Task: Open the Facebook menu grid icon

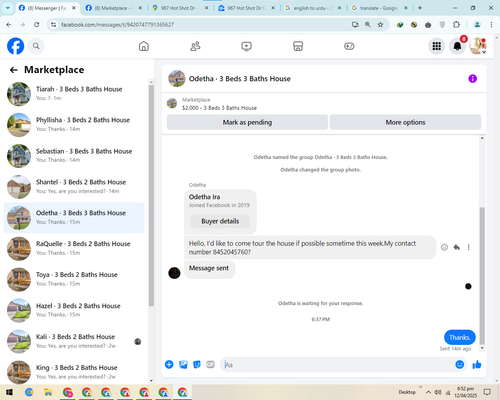Action: 437,46
